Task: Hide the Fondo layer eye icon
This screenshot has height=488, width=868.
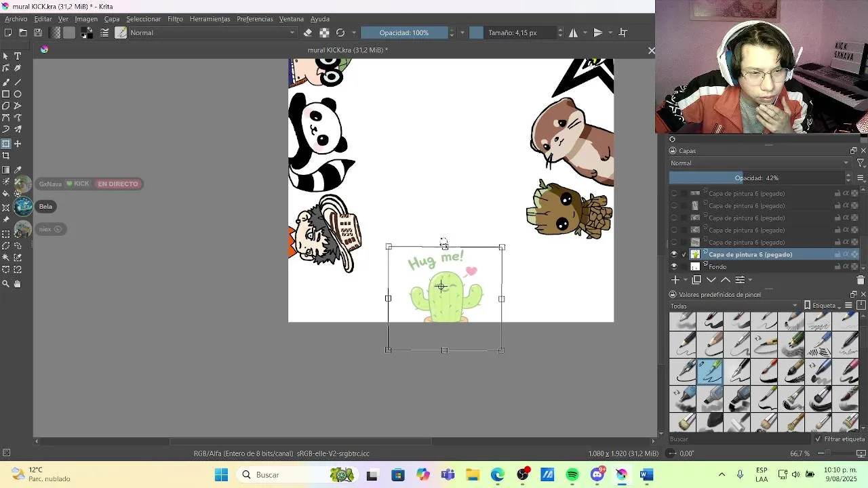Action: coord(674,267)
